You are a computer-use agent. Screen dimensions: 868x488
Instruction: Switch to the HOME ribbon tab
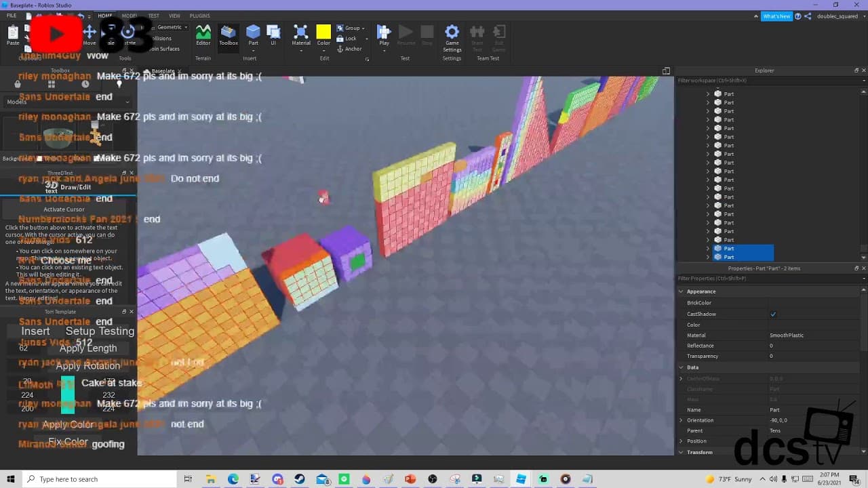click(x=105, y=16)
